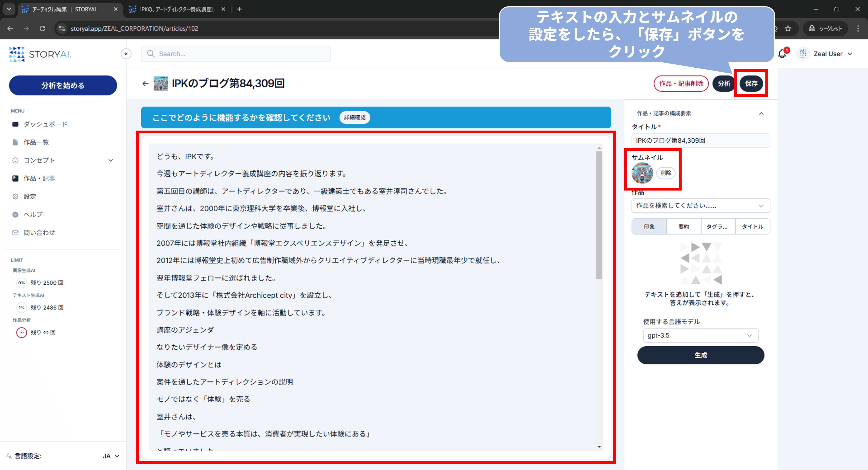Click the circular thumbnail image preview

pos(642,173)
